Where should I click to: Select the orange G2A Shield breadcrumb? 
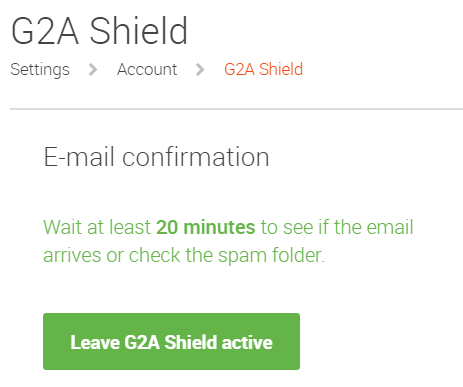tap(263, 70)
